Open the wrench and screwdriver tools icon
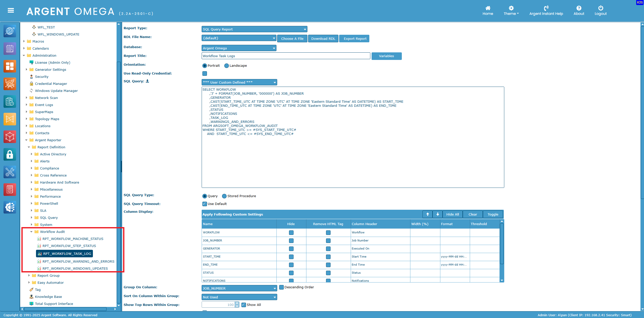Viewport: 644px width, 318px height. point(10,172)
